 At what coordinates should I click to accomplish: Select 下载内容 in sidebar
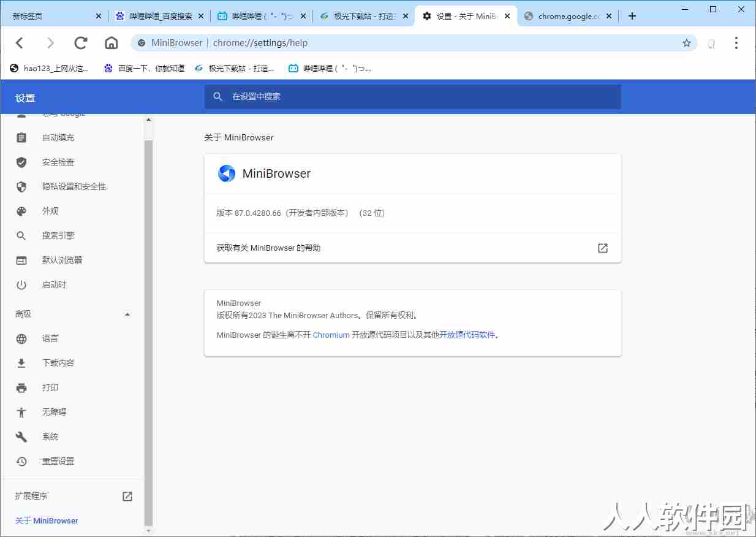tap(58, 363)
